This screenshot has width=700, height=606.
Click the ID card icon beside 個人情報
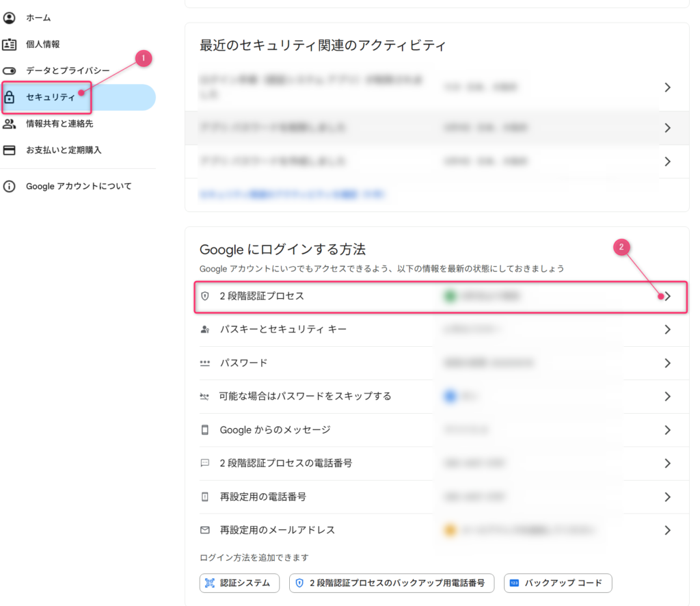coord(9,43)
